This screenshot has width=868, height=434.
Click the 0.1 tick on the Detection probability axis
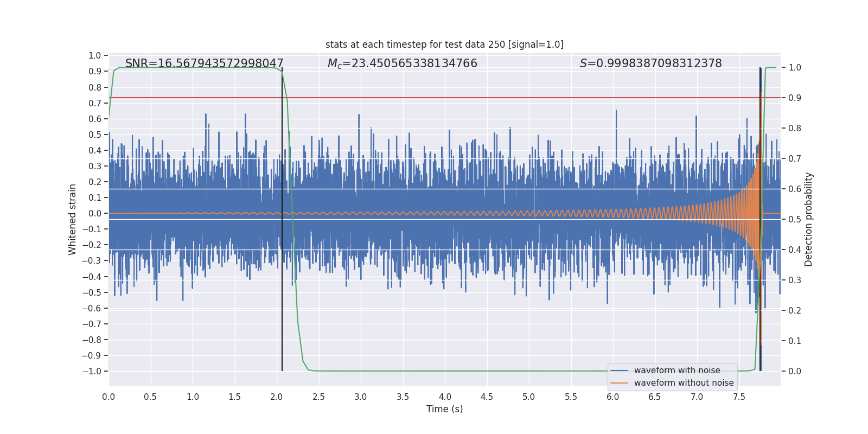pos(795,341)
